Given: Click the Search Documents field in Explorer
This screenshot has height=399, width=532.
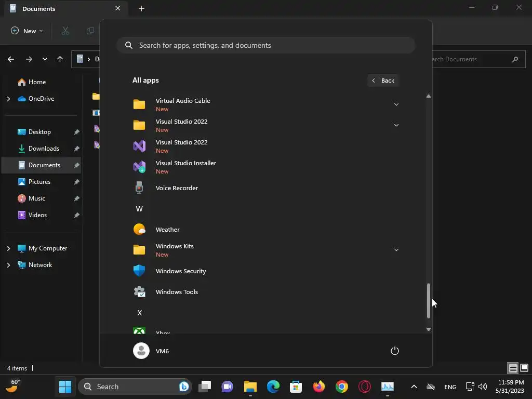Looking at the screenshot, I should click(x=478, y=59).
